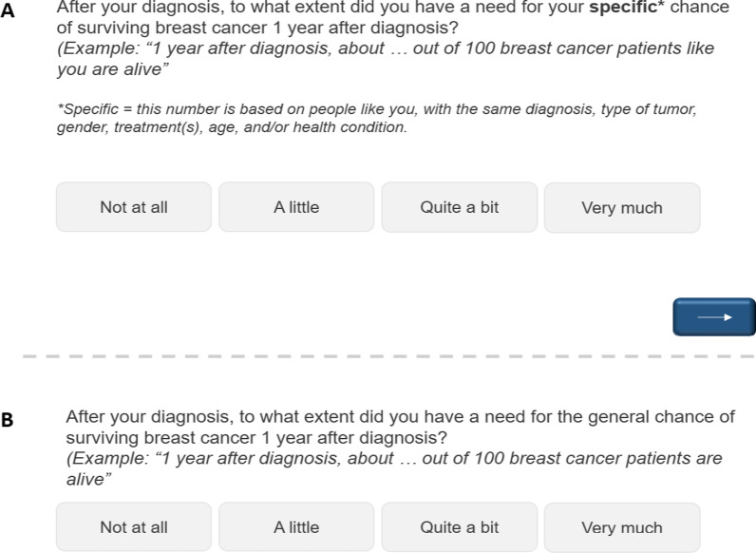Click the dashed divider line between panels

tap(388, 356)
